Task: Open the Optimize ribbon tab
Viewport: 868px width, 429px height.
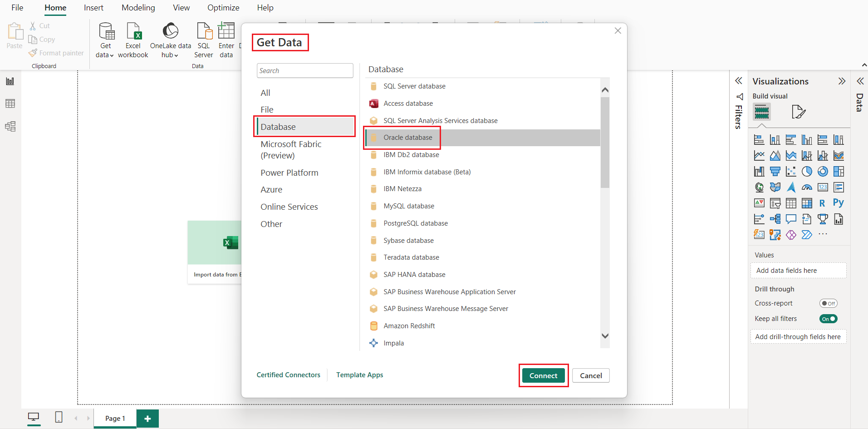Action: (223, 8)
